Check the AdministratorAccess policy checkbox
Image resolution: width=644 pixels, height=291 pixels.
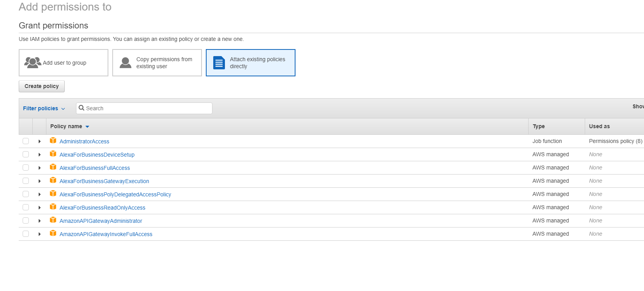[x=26, y=141]
